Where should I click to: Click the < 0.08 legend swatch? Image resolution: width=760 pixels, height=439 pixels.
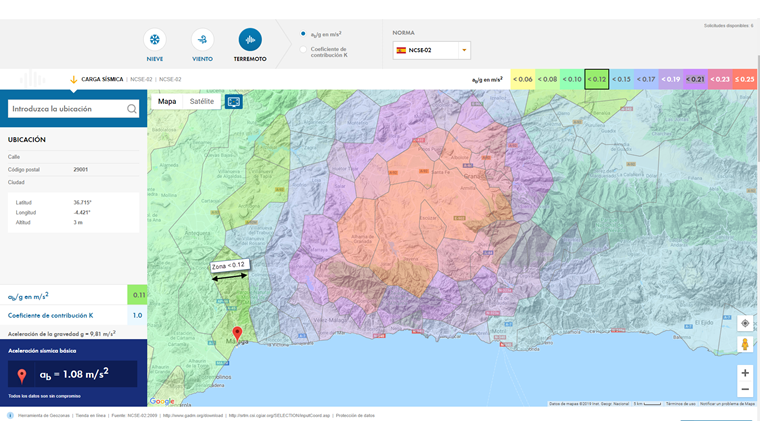547,79
